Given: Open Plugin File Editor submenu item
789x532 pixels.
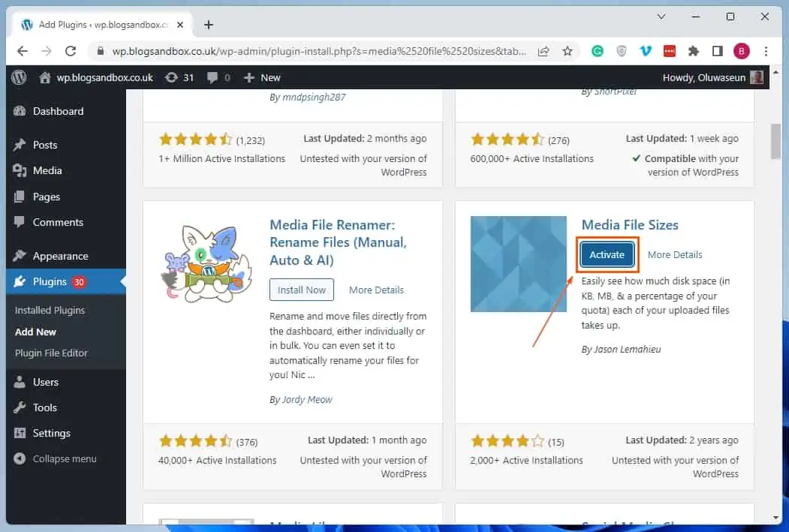Looking at the screenshot, I should pyautogui.click(x=51, y=353).
